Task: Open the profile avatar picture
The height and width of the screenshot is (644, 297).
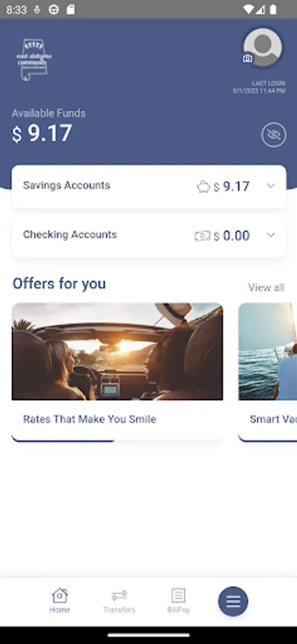Action: pos(263,47)
